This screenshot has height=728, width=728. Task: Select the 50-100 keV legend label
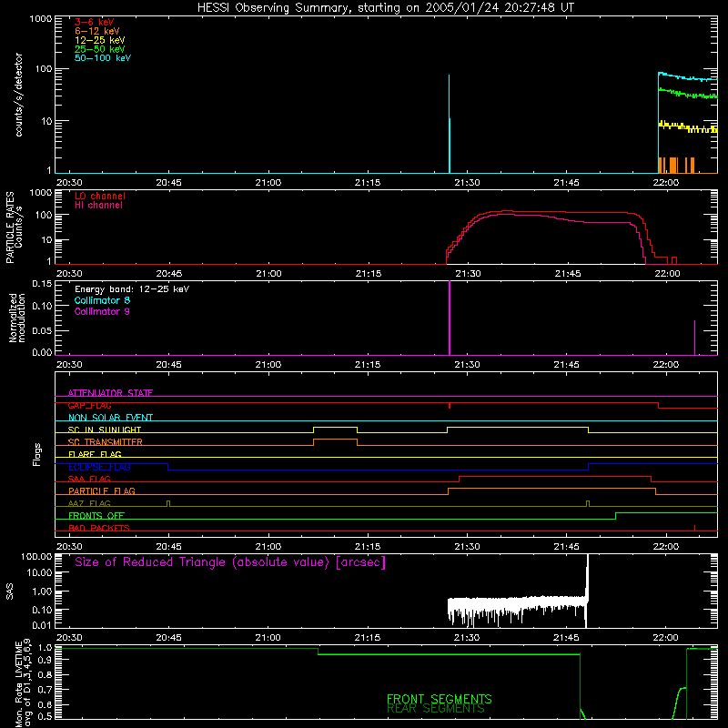pos(103,58)
